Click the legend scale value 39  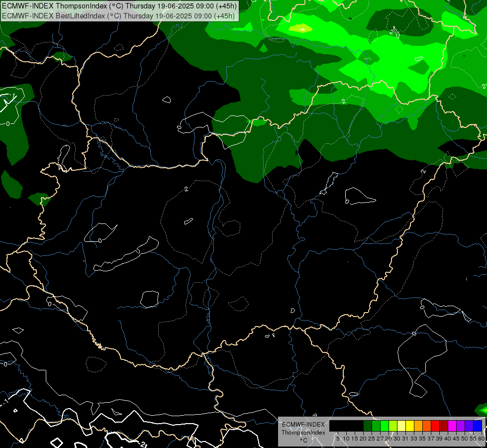point(439,439)
